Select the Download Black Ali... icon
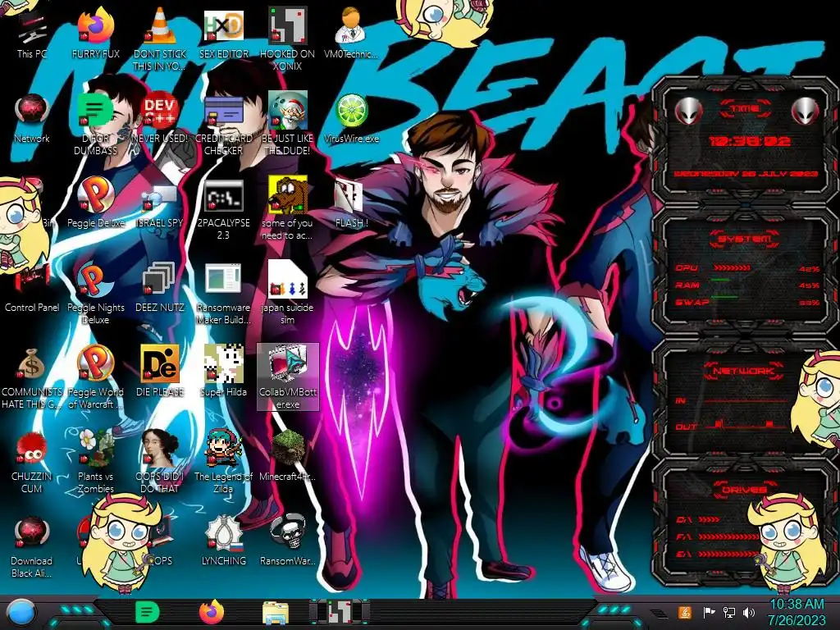This screenshot has width=840, height=630. (32, 547)
